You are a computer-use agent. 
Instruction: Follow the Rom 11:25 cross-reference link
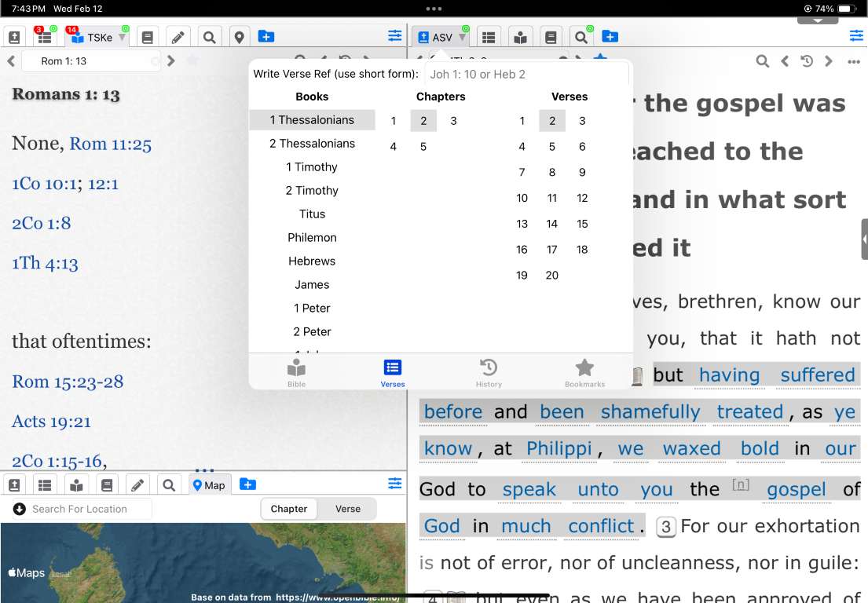pos(110,144)
